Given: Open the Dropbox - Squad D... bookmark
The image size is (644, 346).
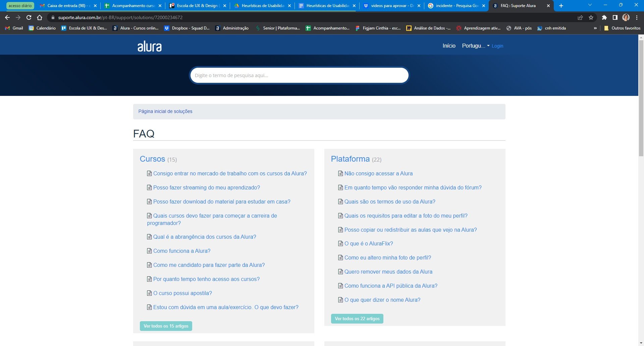Looking at the screenshot, I should point(186,28).
